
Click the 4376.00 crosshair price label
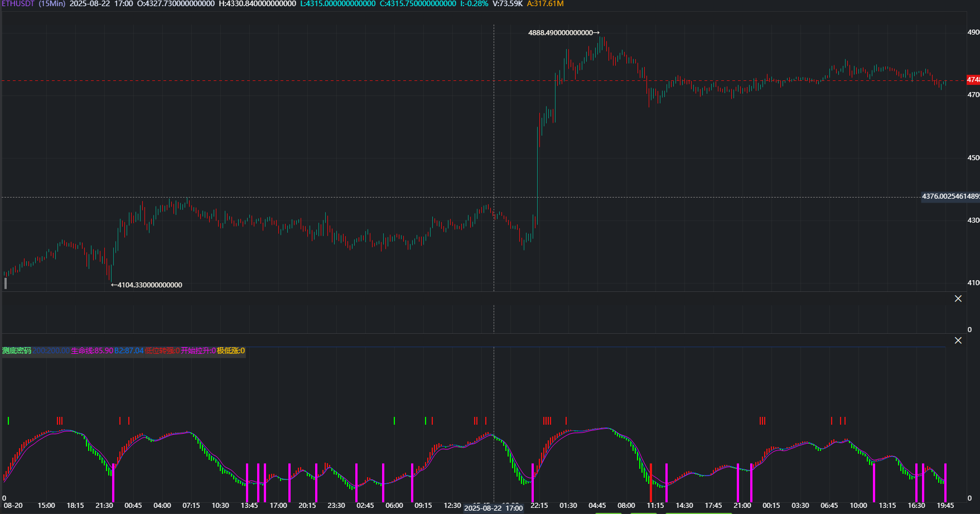click(x=950, y=196)
